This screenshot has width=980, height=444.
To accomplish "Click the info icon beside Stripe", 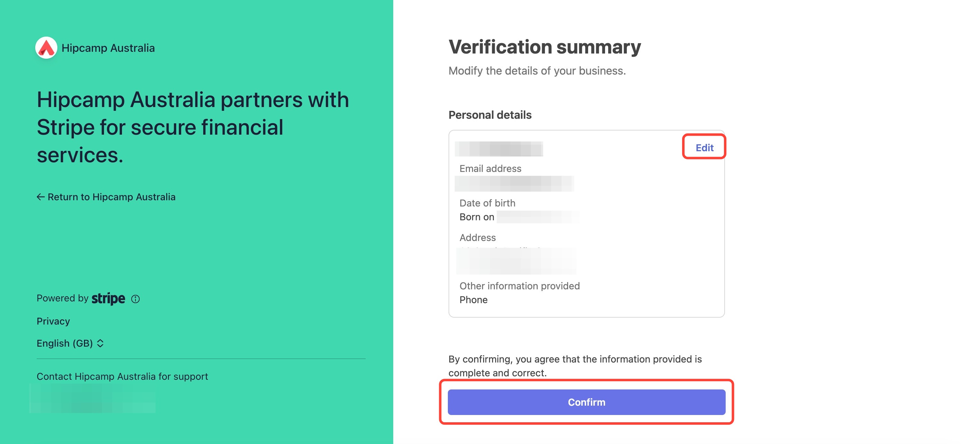I will pyautogui.click(x=135, y=299).
